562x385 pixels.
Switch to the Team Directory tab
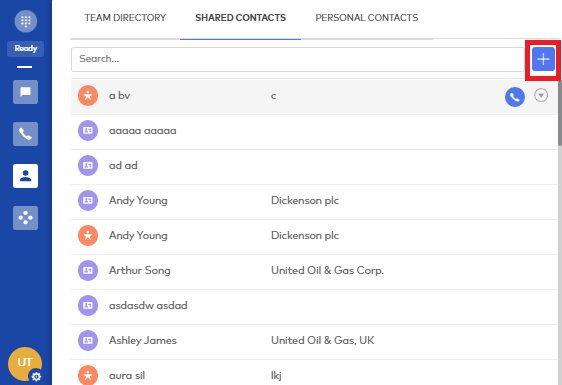(x=125, y=18)
